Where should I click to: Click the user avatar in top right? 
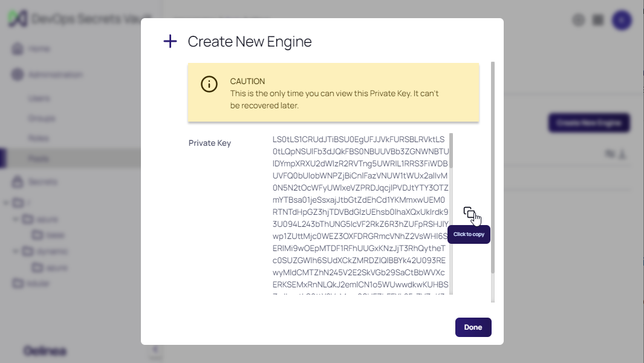tap(622, 20)
